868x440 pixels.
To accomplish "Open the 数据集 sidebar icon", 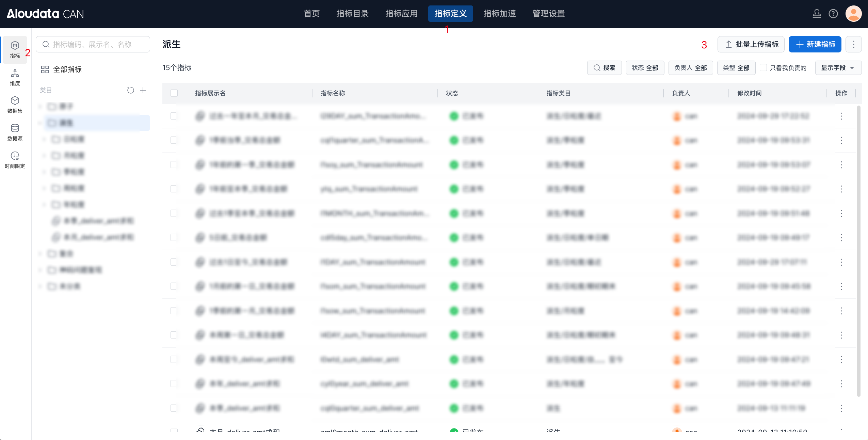I will click(15, 105).
